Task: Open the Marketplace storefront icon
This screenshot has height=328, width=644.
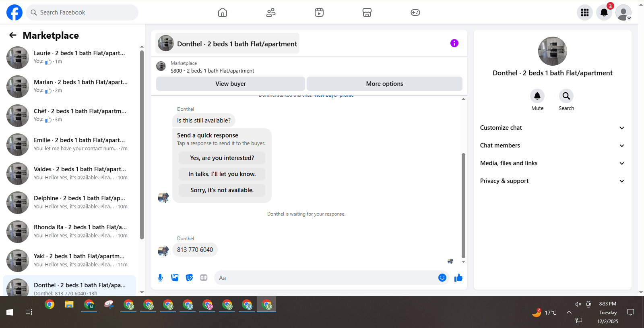Action: (x=367, y=12)
